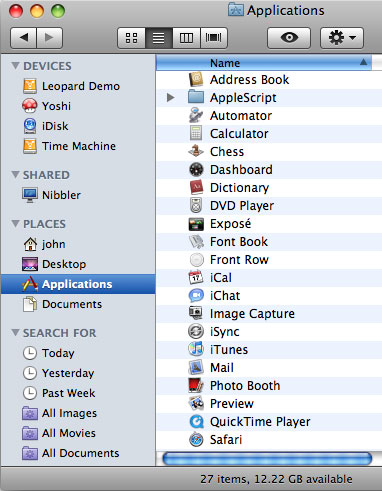Select the Automator robot icon
The image size is (382, 491).
pyautogui.click(x=196, y=116)
